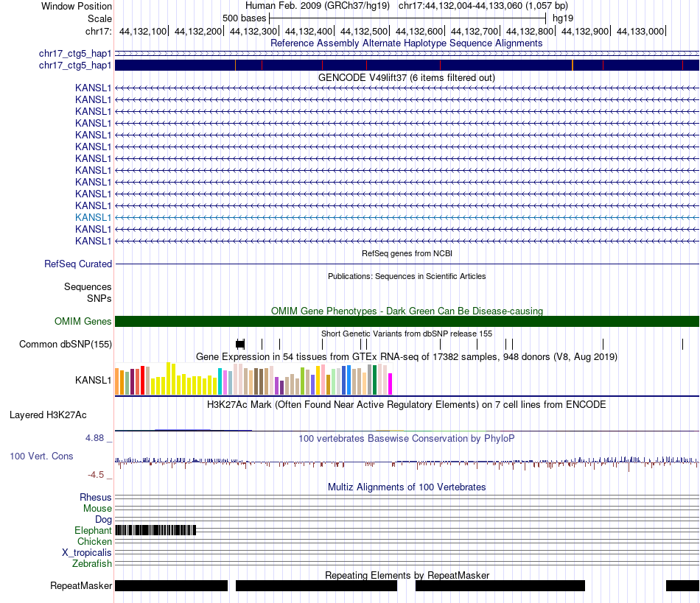Click the Mouse species label

(97, 509)
